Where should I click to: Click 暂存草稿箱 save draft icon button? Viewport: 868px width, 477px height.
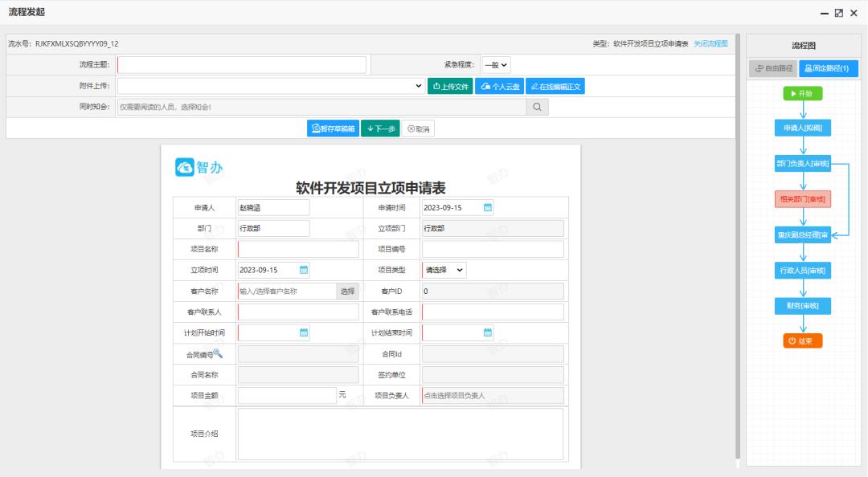[334, 127]
